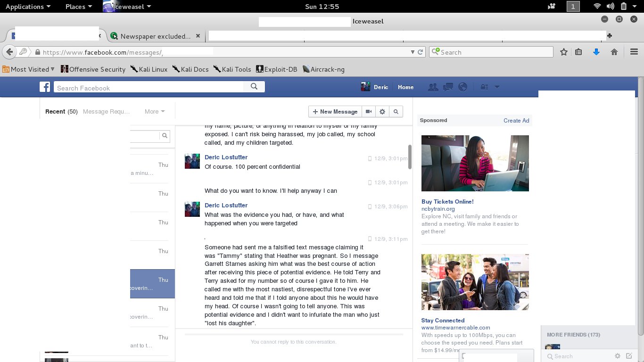644x362 pixels.
Task: Open the Privacy Shortcuts lock icon
Action: click(x=484, y=87)
